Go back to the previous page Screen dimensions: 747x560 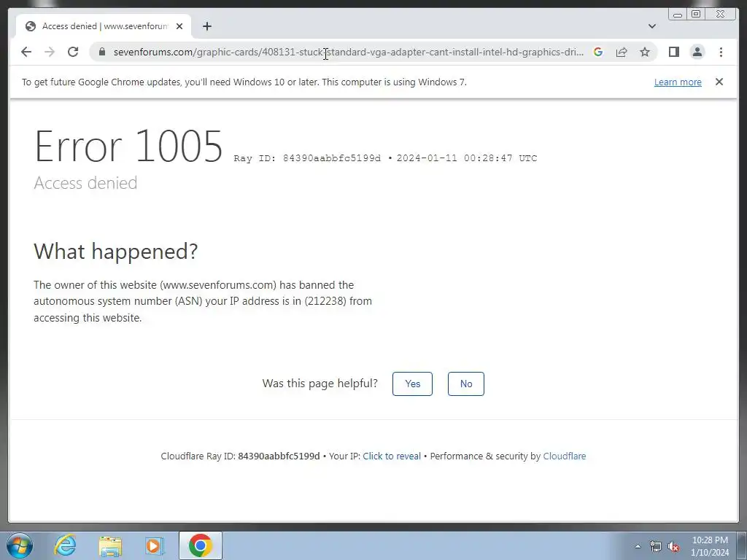click(x=26, y=52)
